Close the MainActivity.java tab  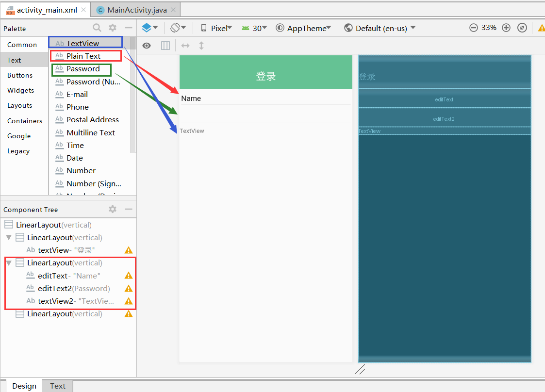point(173,10)
